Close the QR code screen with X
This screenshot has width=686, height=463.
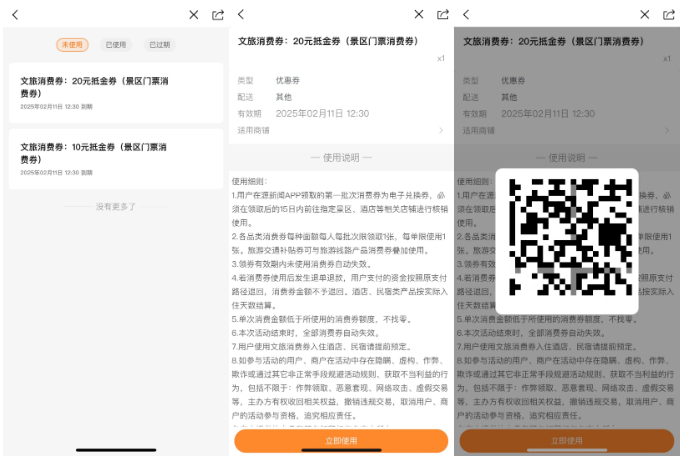coord(644,14)
